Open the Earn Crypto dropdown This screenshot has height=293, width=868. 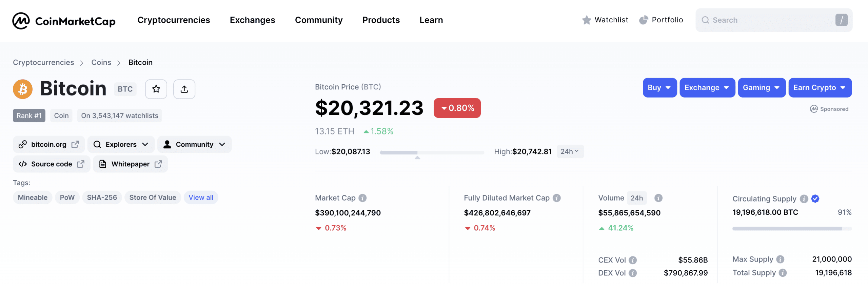point(820,88)
